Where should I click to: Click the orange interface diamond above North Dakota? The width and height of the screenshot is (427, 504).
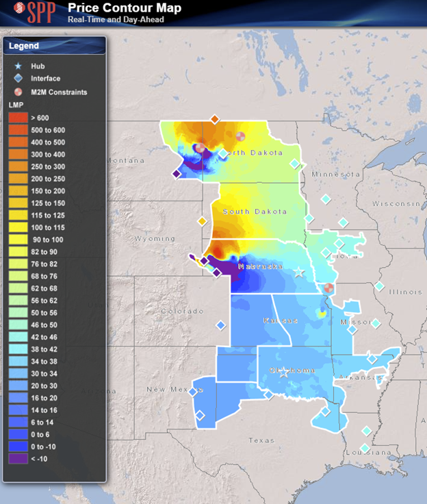click(x=214, y=119)
